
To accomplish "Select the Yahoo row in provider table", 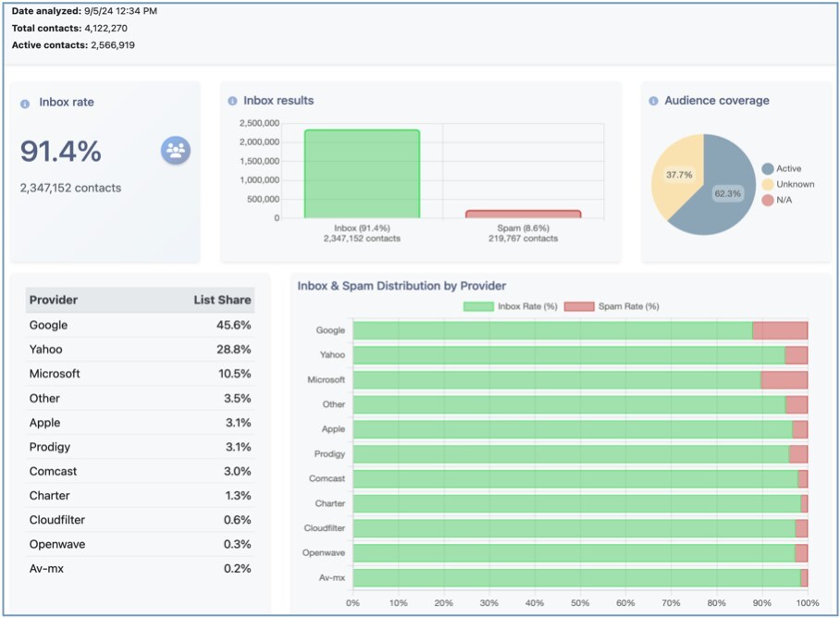I will click(x=140, y=350).
